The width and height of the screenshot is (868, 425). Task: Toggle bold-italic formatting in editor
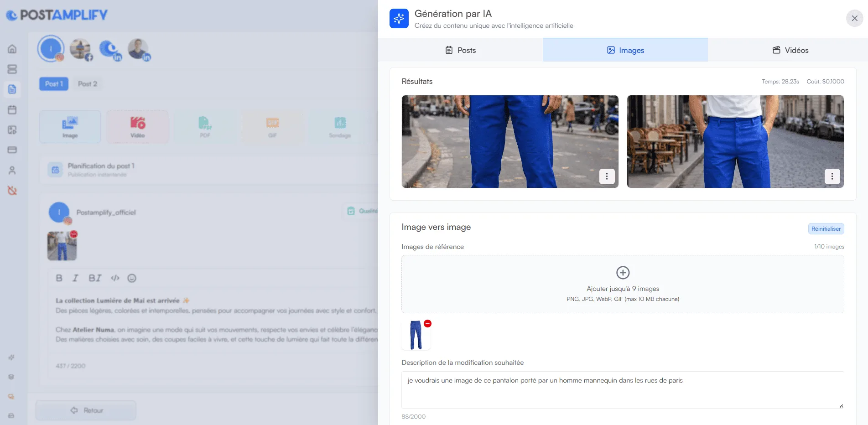(x=95, y=278)
